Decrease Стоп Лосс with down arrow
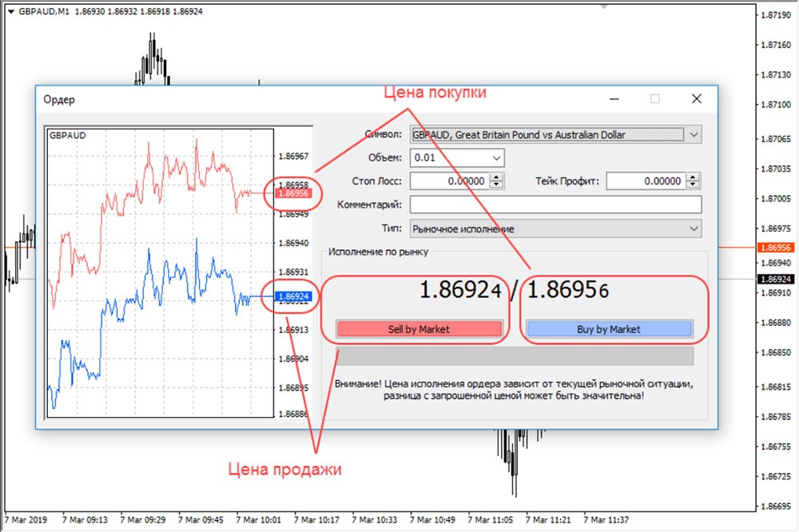This screenshot has height=532, width=799. pos(496,185)
